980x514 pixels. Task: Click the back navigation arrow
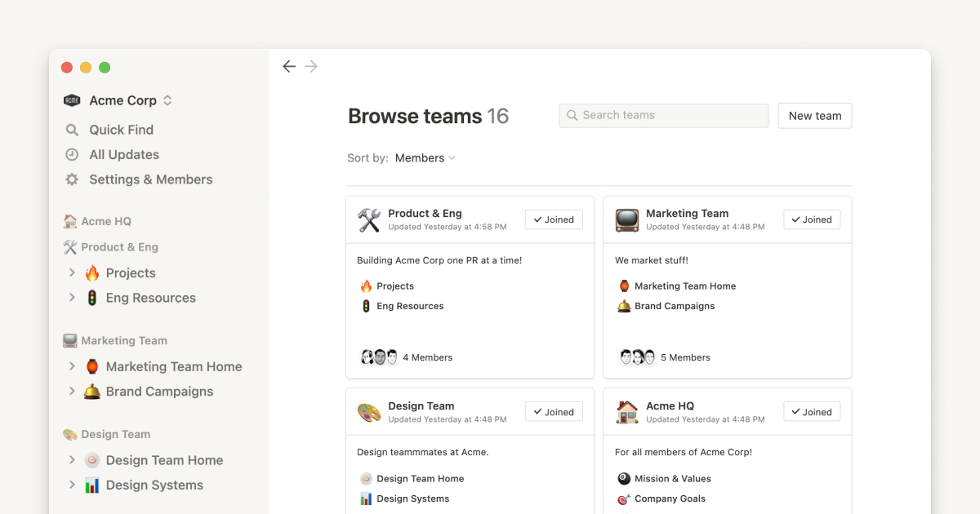(289, 67)
